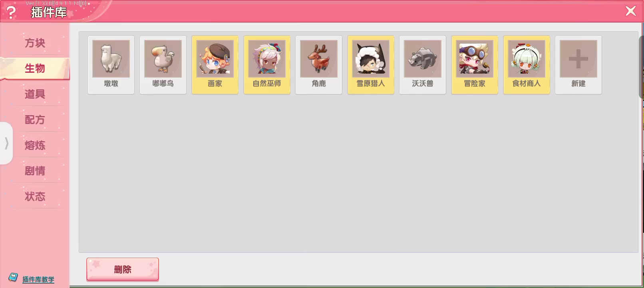
Task: Select the 嘟嘟鸟 bird creature icon
Action: [x=163, y=65]
